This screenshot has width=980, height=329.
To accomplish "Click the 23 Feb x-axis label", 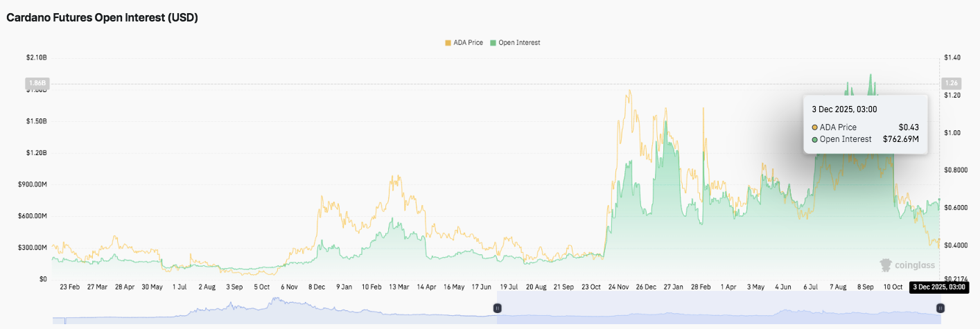I will pos(69,287).
